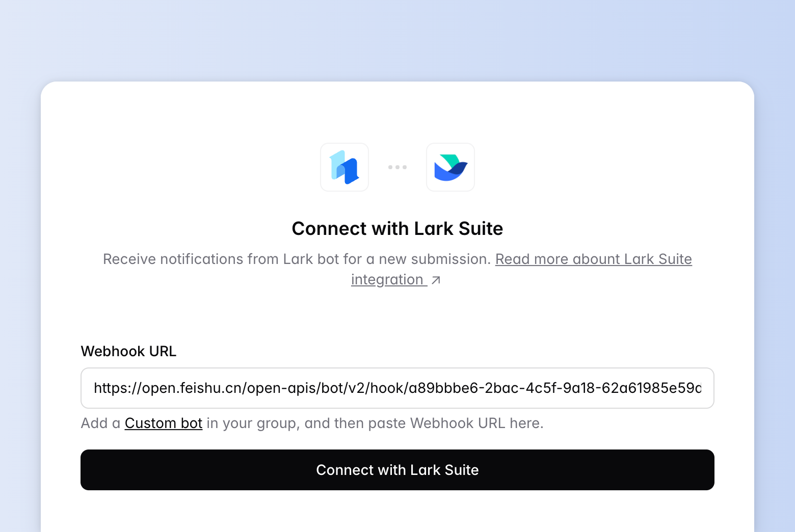Click the end of the webhook URL text
This screenshot has width=795, height=532.
(698, 388)
